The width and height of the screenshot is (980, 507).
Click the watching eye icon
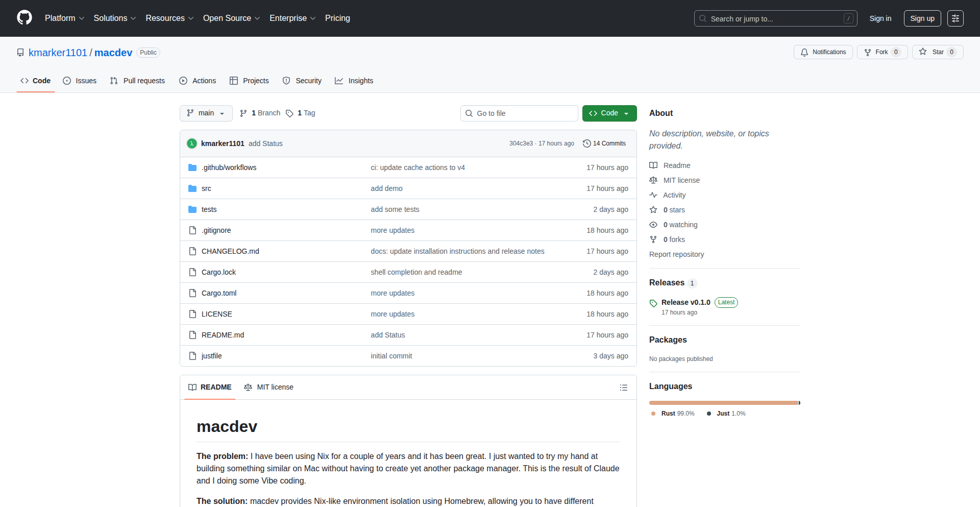pos(653,225)
